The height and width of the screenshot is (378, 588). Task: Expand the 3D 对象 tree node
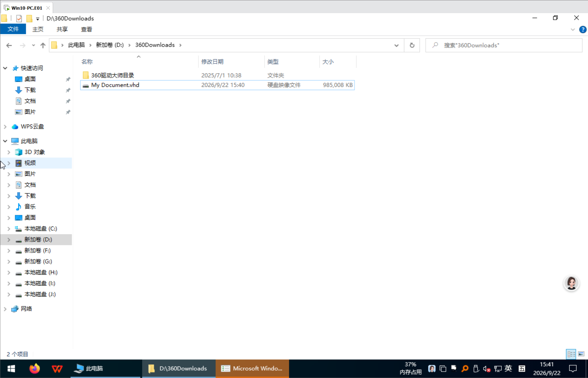(9, 152)
